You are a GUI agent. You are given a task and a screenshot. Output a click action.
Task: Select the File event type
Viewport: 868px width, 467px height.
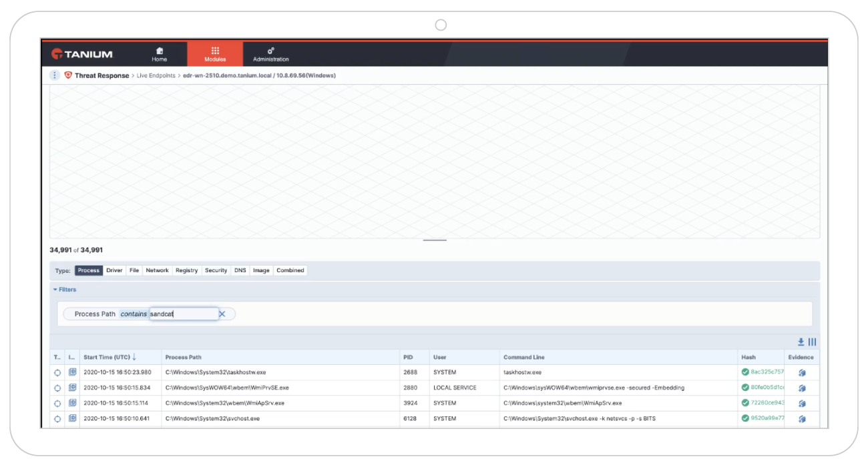pyautogui.click(x=134, y=270)
